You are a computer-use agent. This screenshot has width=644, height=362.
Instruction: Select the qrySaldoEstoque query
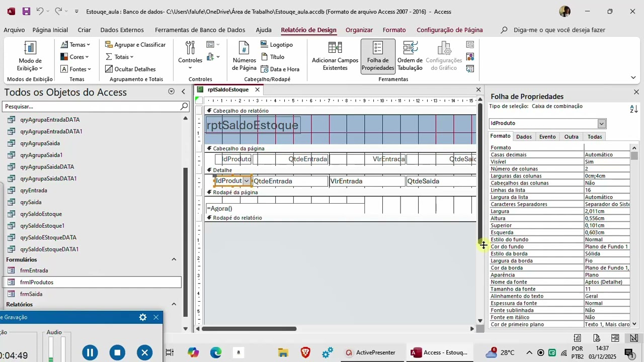point(41,214)
